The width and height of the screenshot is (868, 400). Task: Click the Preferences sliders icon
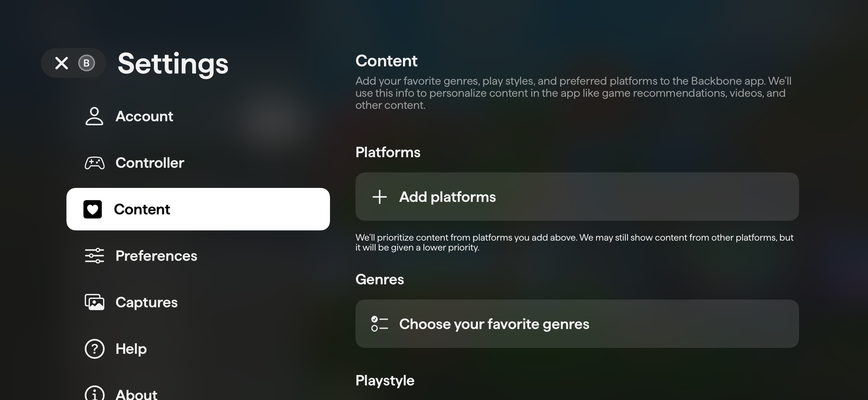(94, 256)
